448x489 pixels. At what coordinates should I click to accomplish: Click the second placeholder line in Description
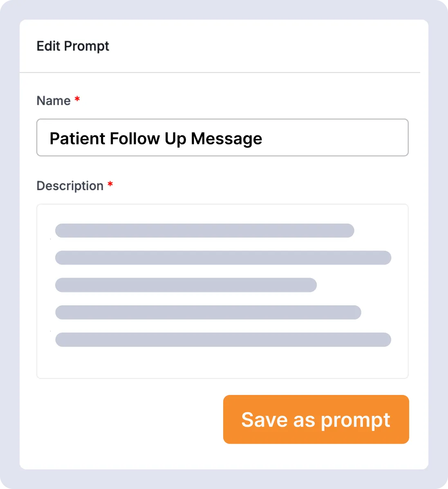click(223, 258)
